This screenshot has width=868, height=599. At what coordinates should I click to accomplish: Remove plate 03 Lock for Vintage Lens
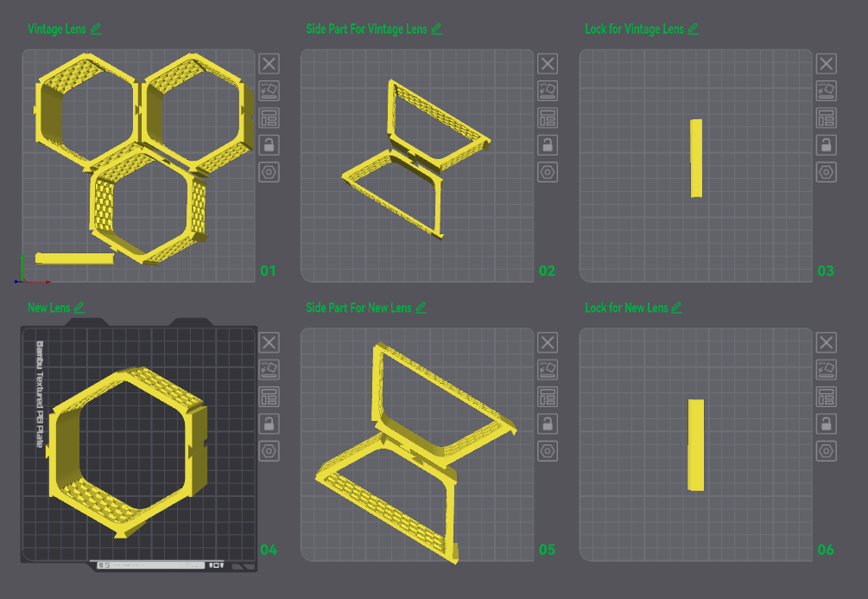coord(827,64)
